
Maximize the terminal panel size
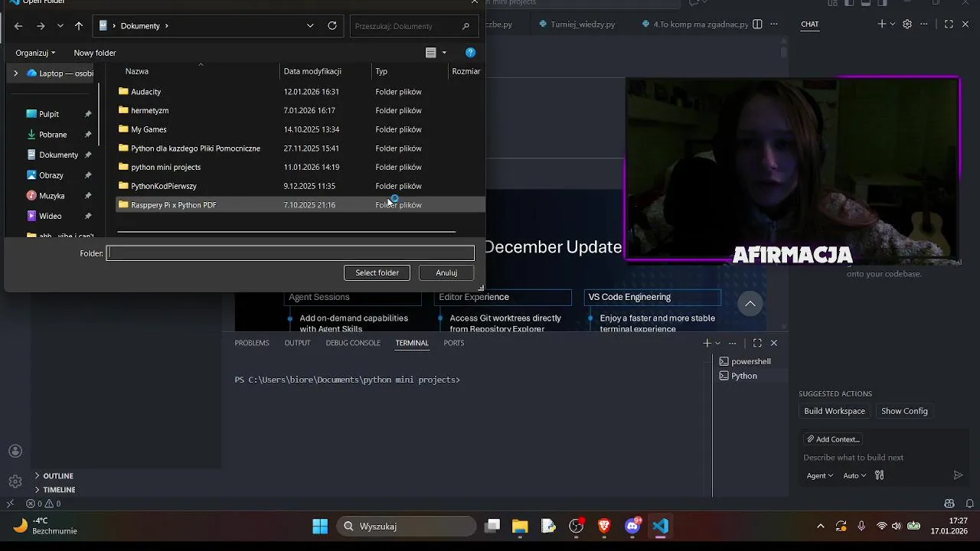pyautogui.click(x=757, y=343)
